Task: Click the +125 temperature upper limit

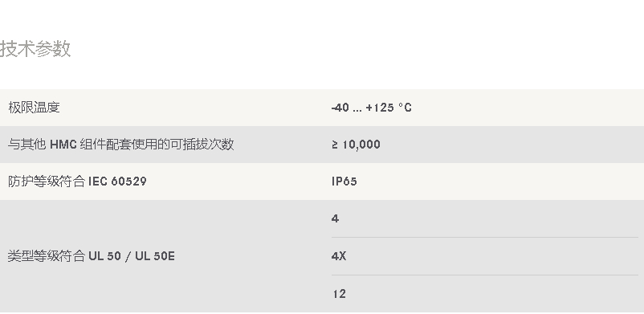Action: pyautogui.click(x=380, y=108)
